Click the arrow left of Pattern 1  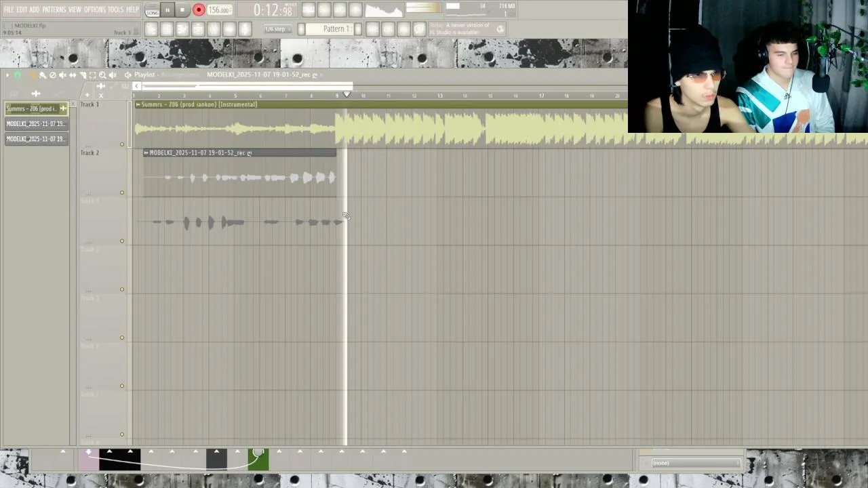301,29
